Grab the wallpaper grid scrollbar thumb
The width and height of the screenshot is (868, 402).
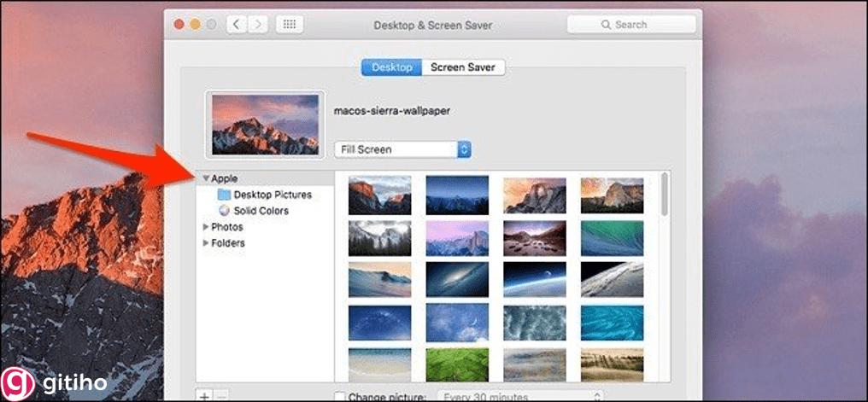point(665,194)
